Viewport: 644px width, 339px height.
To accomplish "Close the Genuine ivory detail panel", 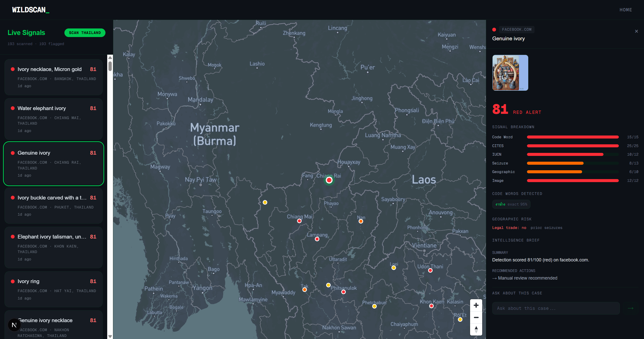I will click(636, 31).
